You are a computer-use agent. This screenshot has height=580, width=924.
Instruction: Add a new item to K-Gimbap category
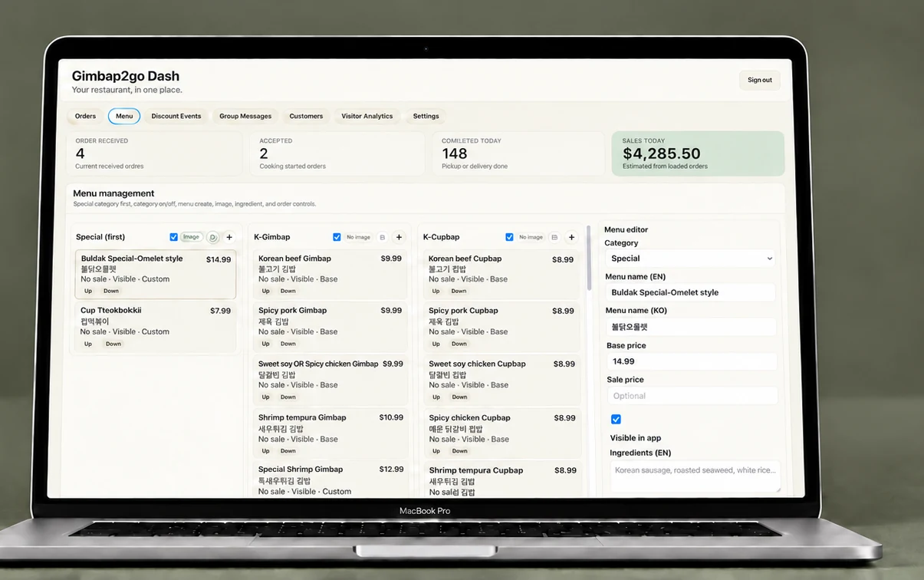pos(399,237)
